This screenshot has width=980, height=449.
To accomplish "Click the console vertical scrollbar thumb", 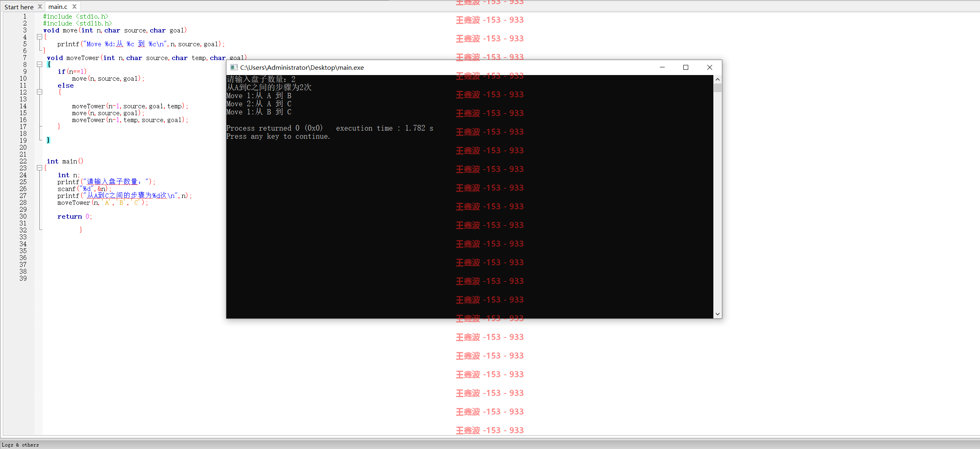I will 717,88.
